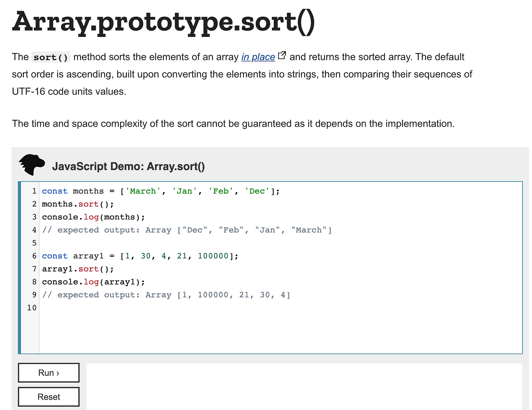Click the 'console.log(array1);' code line
Image resolution: width=532 pixels, height=410 pixels.
93,282
